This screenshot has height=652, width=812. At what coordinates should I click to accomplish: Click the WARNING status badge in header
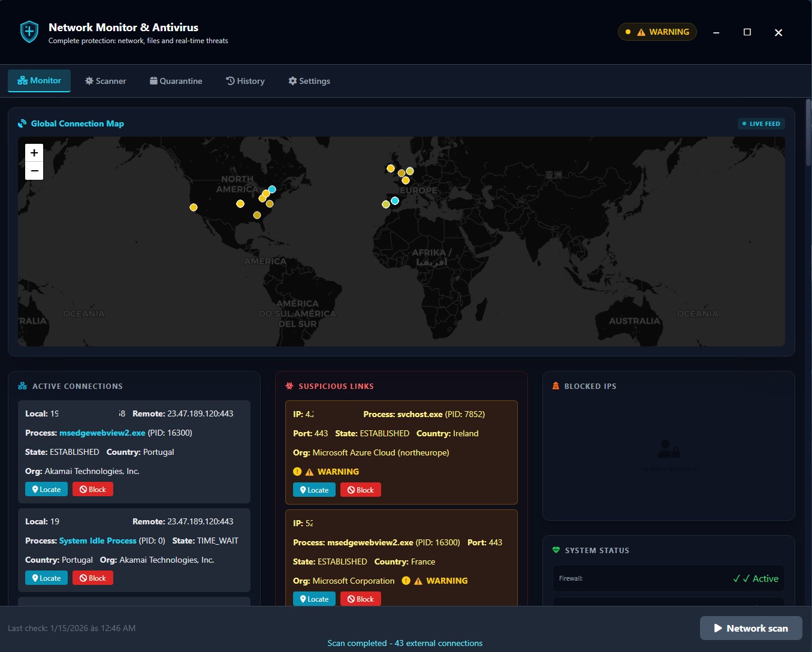[x=657, y=32]
